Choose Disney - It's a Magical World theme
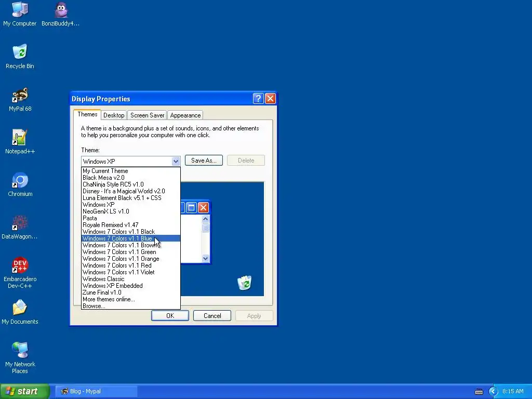 (130, 191)
